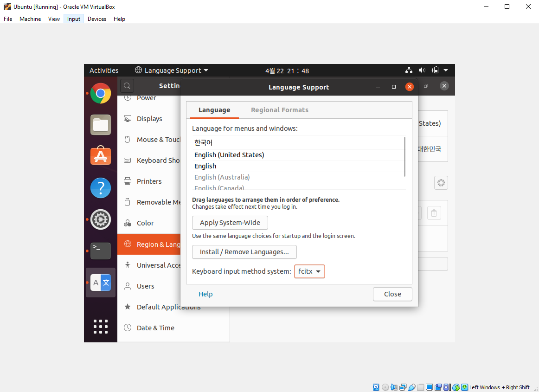Click VirtualBox hard disk status icon

pos(376,387)
